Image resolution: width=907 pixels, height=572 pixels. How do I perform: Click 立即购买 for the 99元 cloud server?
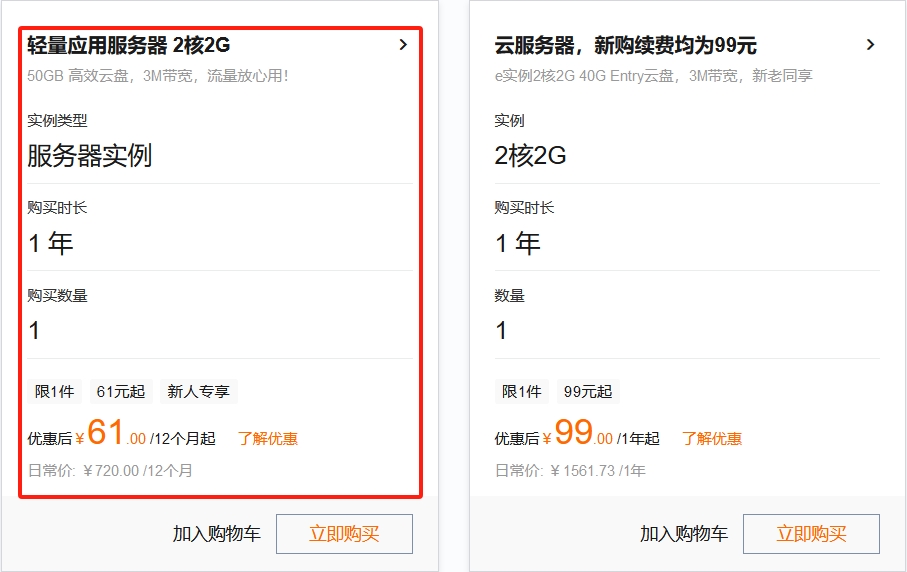click(811, 534)
